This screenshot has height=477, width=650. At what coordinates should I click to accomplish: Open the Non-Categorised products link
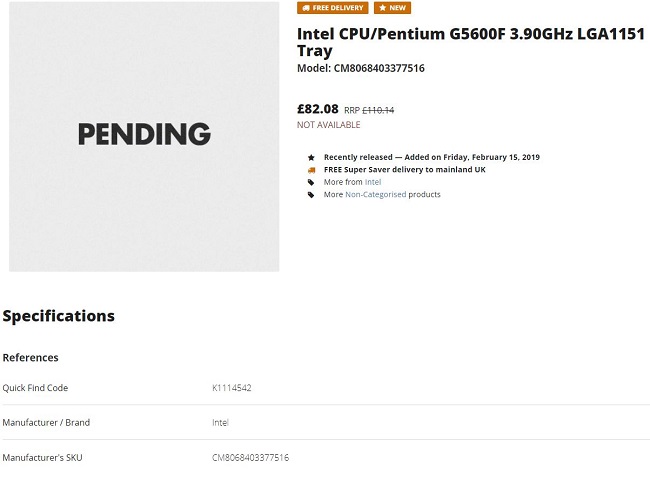(x=376, y=195)
